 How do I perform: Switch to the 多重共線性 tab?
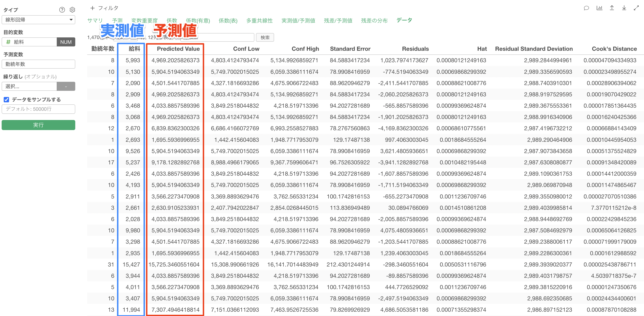click(259, 21)
